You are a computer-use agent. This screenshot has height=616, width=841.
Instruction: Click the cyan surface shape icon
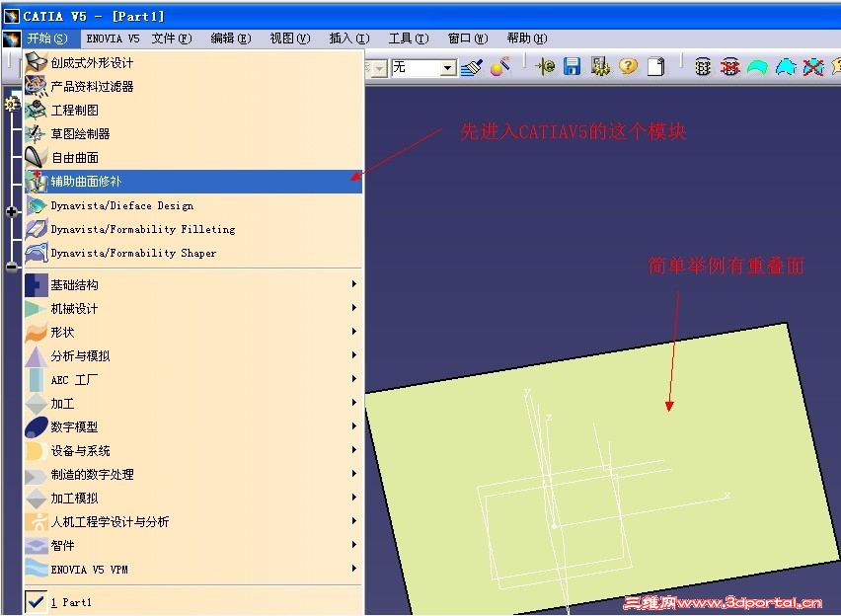pos(787,67)
